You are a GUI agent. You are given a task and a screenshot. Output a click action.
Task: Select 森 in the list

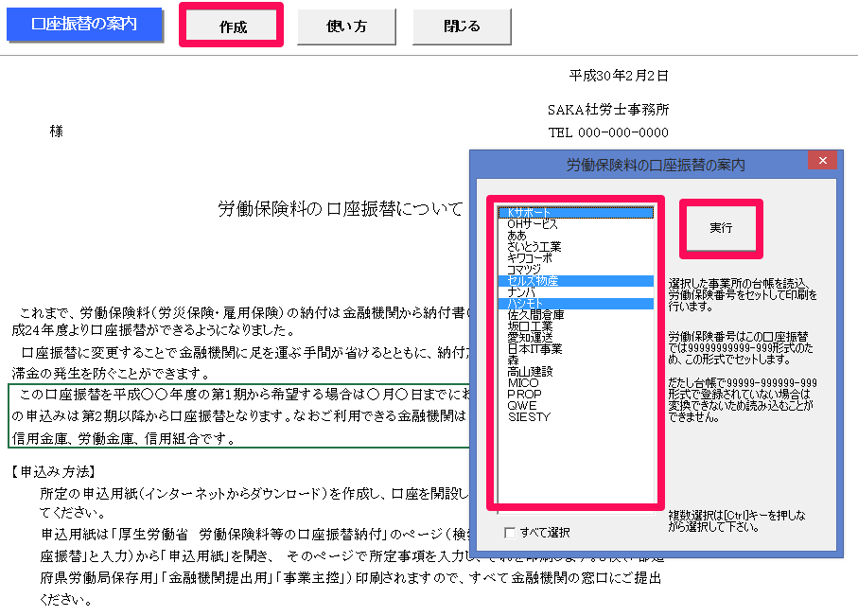[576, 361]
